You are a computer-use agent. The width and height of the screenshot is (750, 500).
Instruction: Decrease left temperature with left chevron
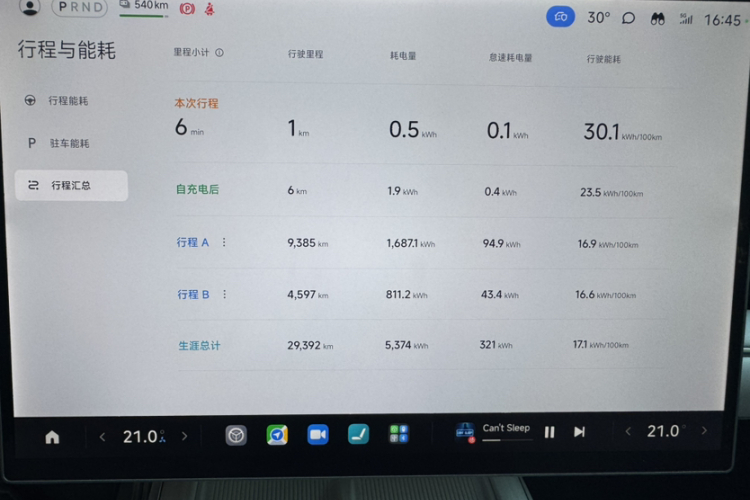[x=102, y=436]
